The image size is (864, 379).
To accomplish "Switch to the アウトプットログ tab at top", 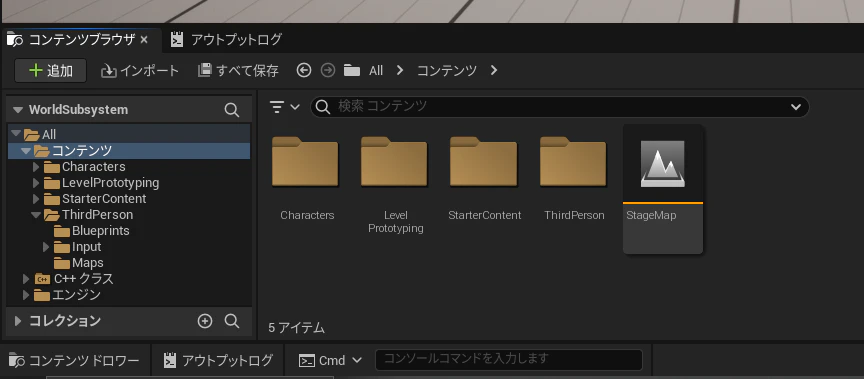I will tap(226, 40).
